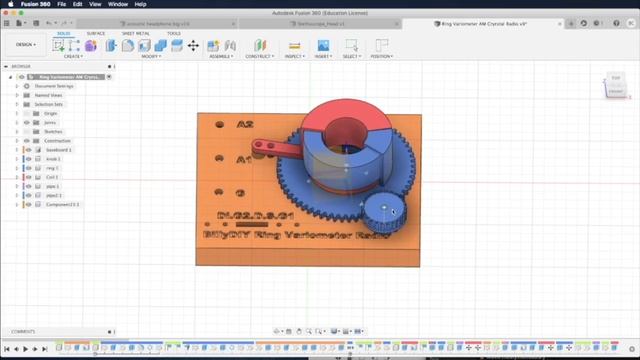640x360 pixels.
Task: Undo the last action
Action: 49,23
